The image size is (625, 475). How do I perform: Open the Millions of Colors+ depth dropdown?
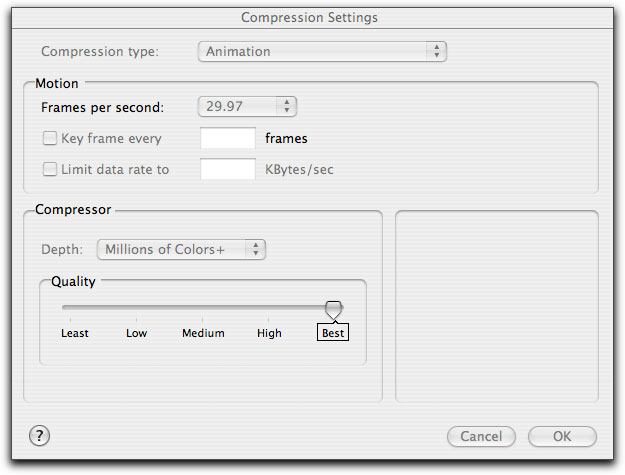pyautogui.click(x=181, y=249)
